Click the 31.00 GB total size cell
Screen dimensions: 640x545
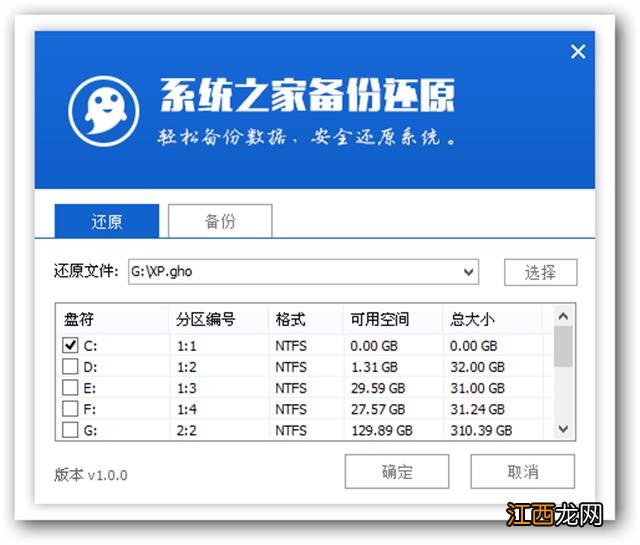tap(478, 388)
